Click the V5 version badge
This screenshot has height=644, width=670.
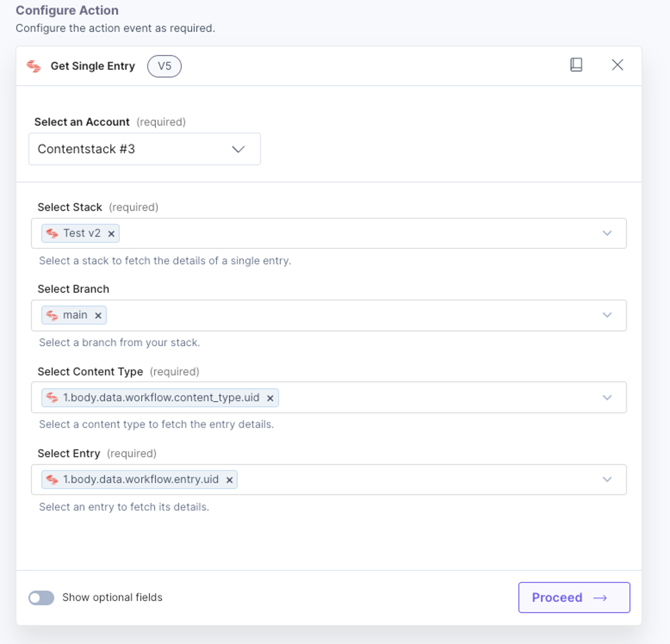click(x=164, y=66)
